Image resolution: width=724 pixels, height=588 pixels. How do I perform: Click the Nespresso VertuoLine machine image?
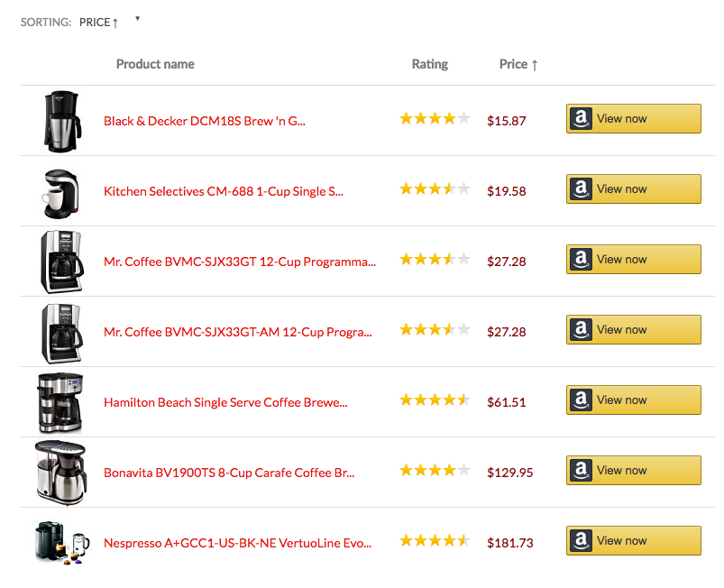tap(60, 543)
